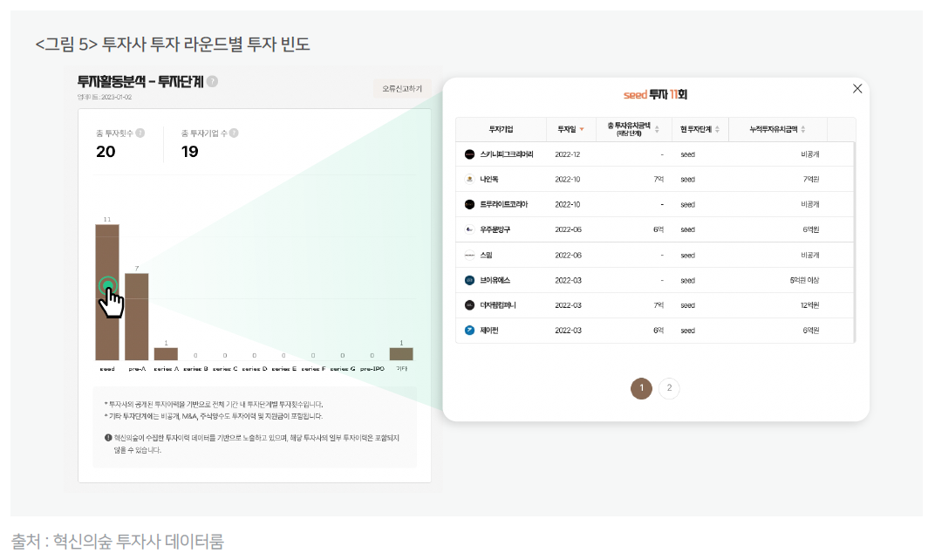Click 브이유에스 amount 5억원 이상

804,280
